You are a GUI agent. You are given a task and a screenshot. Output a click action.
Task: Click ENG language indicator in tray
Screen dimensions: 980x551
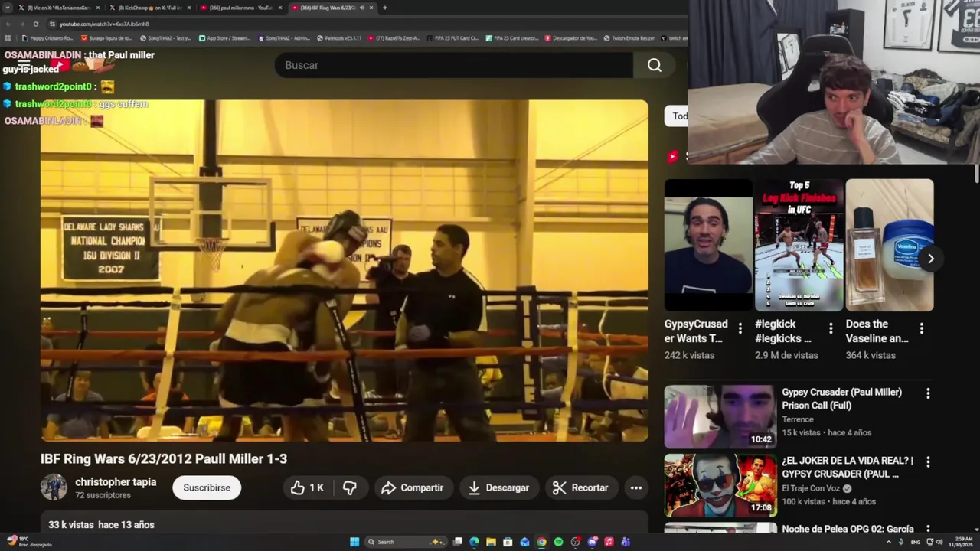point(915,542)
